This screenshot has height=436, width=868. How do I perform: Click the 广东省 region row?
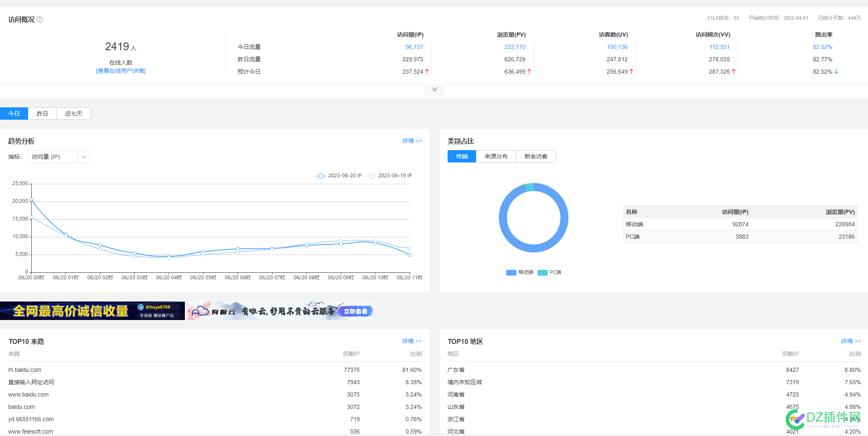654,370
